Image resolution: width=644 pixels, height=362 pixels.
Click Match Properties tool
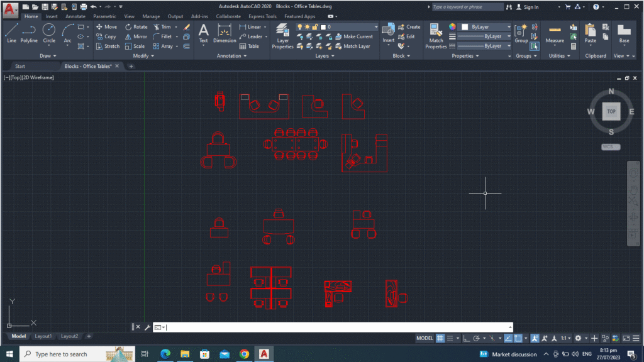(x=436, y=36)
